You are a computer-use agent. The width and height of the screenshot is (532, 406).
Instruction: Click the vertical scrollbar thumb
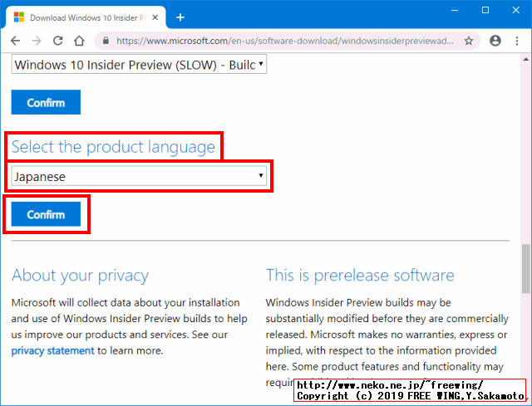526,268
